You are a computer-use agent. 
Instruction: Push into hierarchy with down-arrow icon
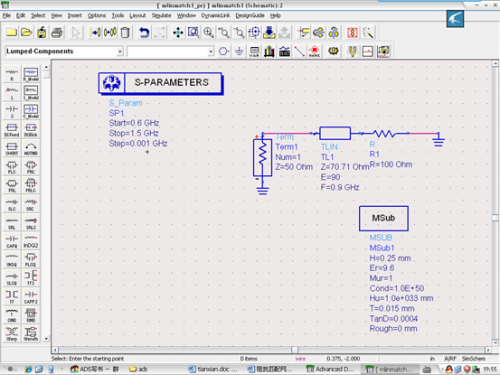pos(269,32)
